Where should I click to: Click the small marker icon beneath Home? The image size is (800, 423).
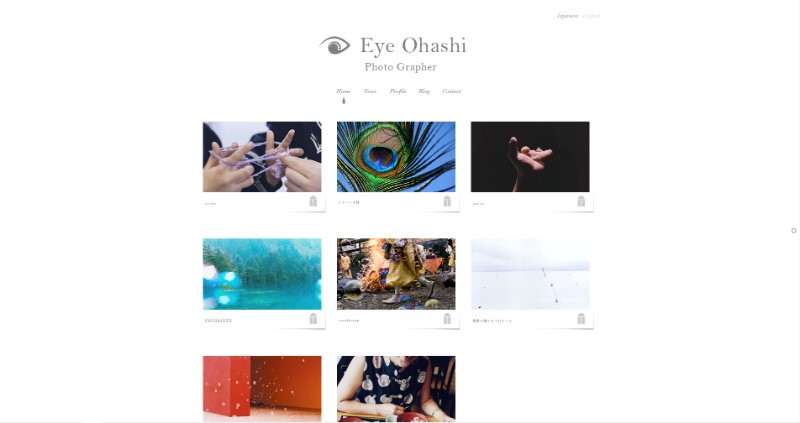pyautogui.click(x=343, y=101)
